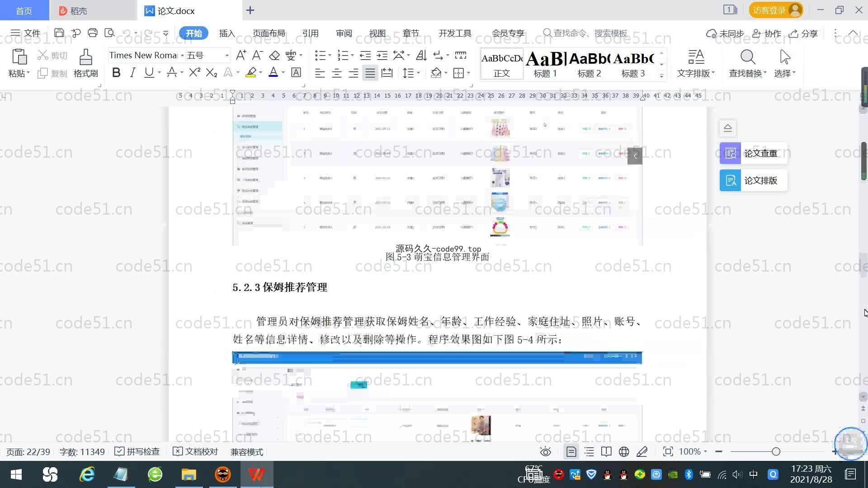Decrease paragraph indent
This screenshot has width=868, height=488.
(365, 55)
